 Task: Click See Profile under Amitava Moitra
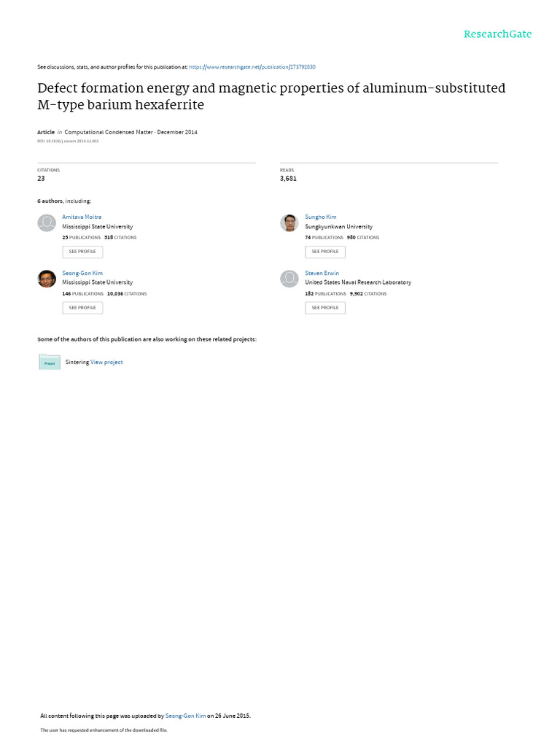(82, 252)
